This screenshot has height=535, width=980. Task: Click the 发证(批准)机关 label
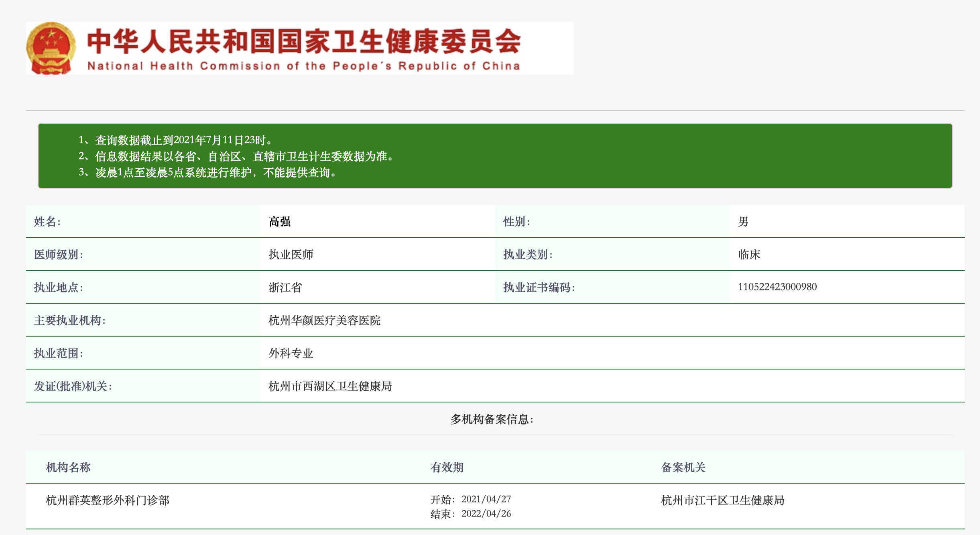pos(73,386)
